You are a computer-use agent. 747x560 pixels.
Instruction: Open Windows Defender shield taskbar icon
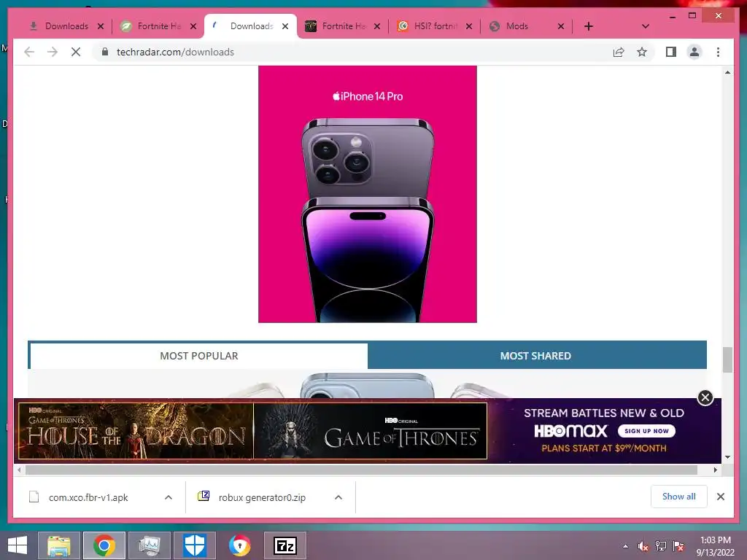195,545
